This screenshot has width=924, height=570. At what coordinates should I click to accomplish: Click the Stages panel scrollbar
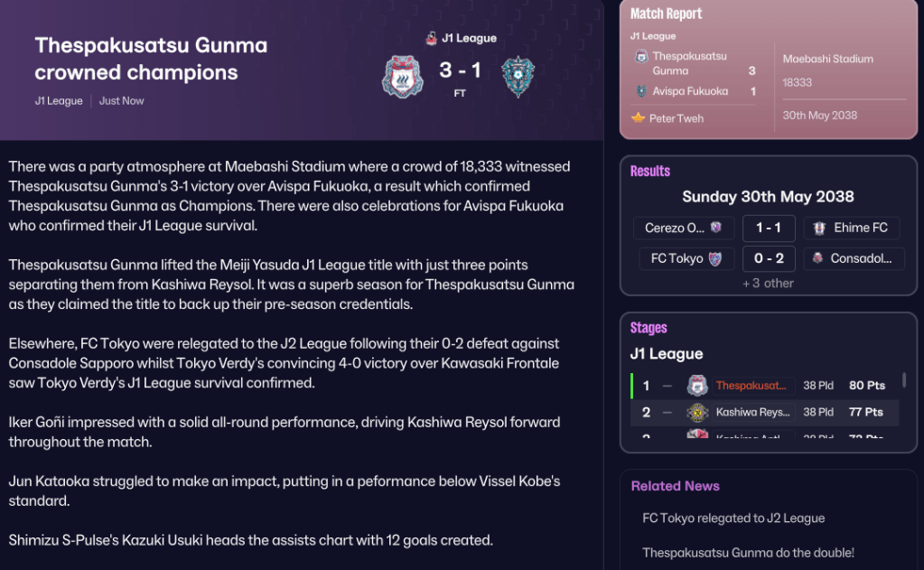point(904,381)
